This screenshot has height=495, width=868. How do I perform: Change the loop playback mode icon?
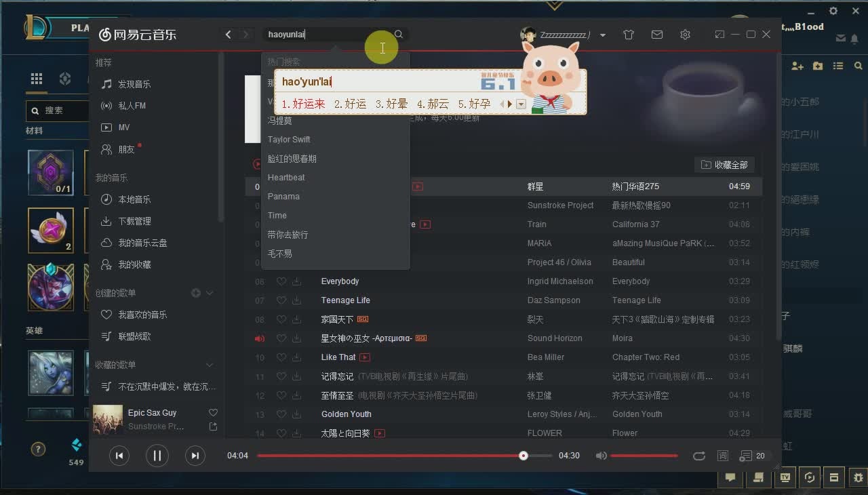[699, 456]
